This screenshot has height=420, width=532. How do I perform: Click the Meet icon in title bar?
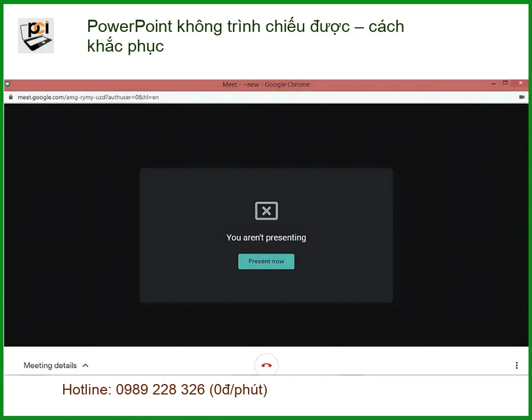pos(8,84)
